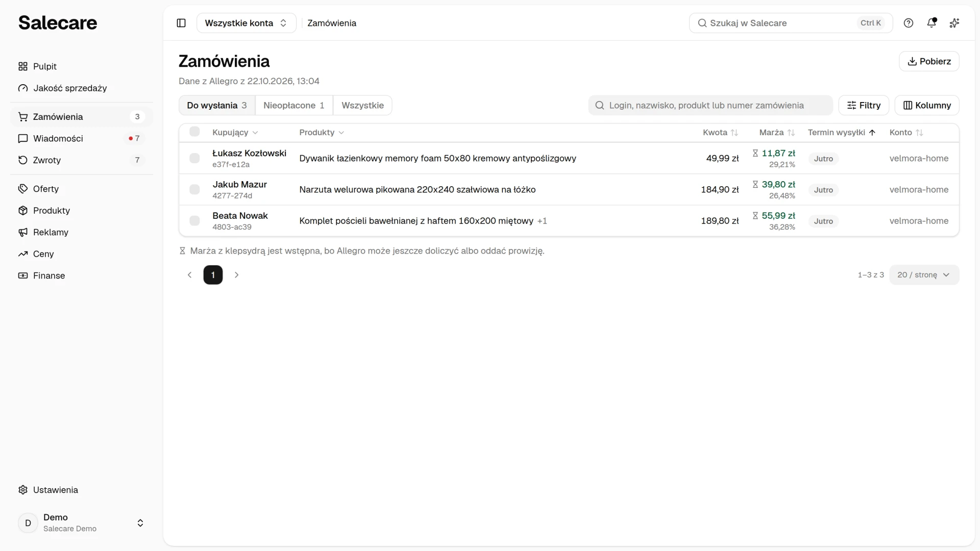The image size is (980, 551).
Task: Sort by Marża column arrows
Action: click(x=791, y=133)
